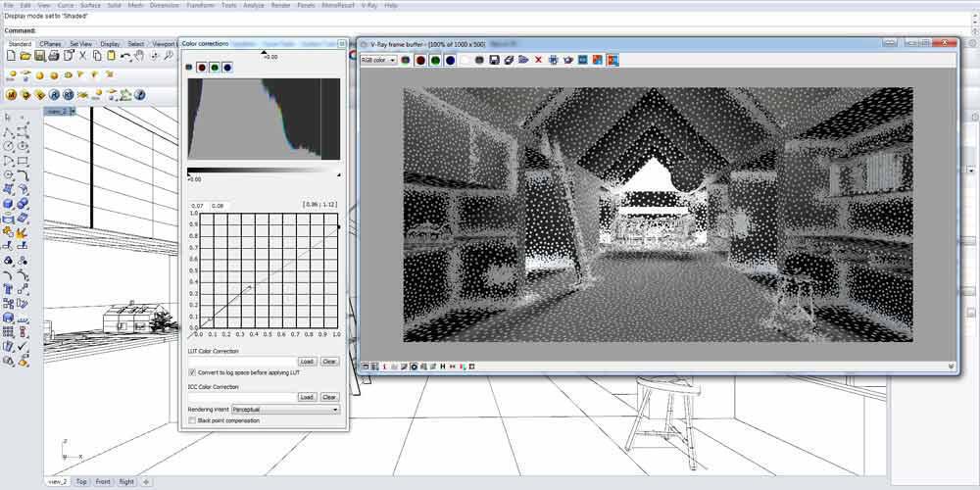Switch to the CPlanes toolbar tab
Image resolution: width=980 pixels, height=490 pixels.
point(50,44)
